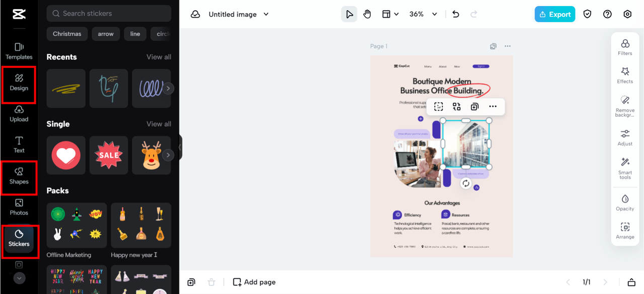Image resolution: width=644 pixels, height=294 pixels.
Task: Click the cloud save status icon
Action: (195, 14)
